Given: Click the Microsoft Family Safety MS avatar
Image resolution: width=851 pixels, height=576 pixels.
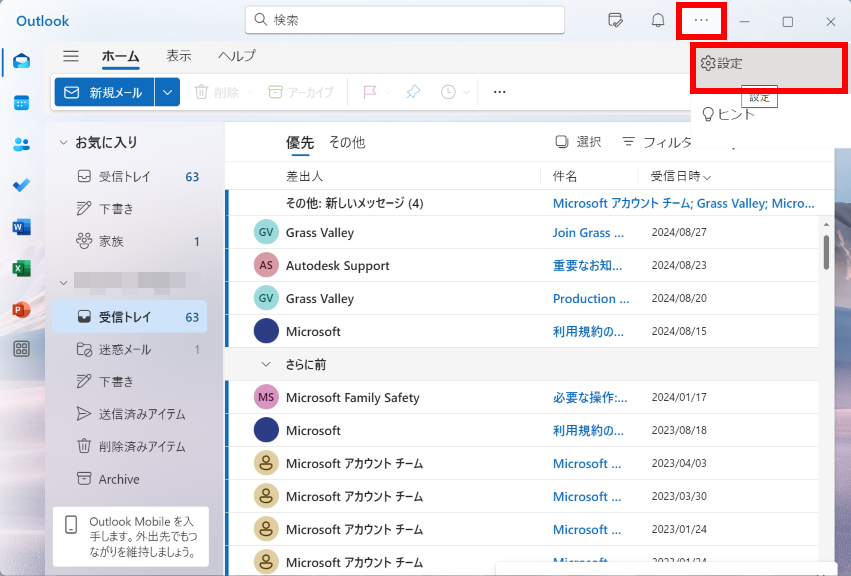Looking at the screenshot, I should (x=266, y=397).
